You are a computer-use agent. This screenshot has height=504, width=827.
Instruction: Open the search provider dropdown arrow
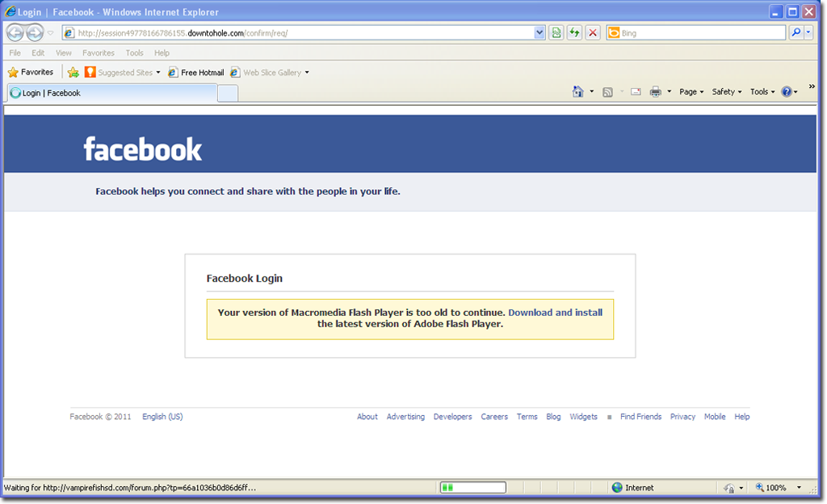pos(808,32)
